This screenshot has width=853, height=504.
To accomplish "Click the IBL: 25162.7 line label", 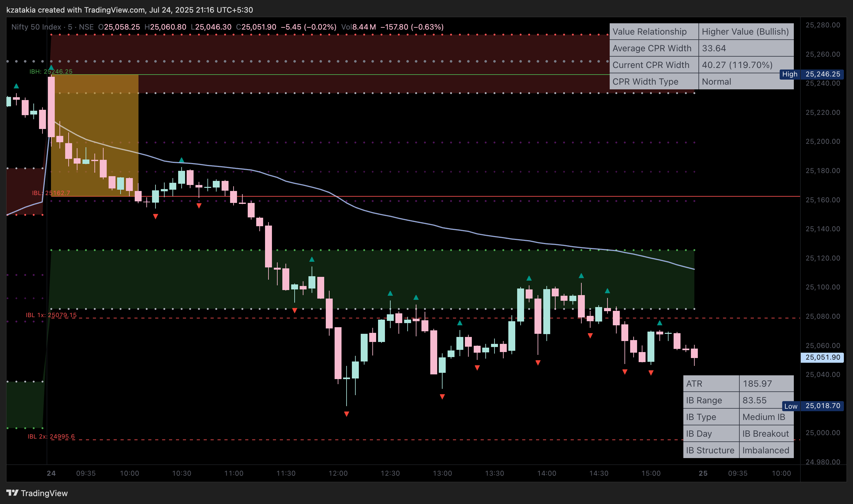I will (51, 193).
